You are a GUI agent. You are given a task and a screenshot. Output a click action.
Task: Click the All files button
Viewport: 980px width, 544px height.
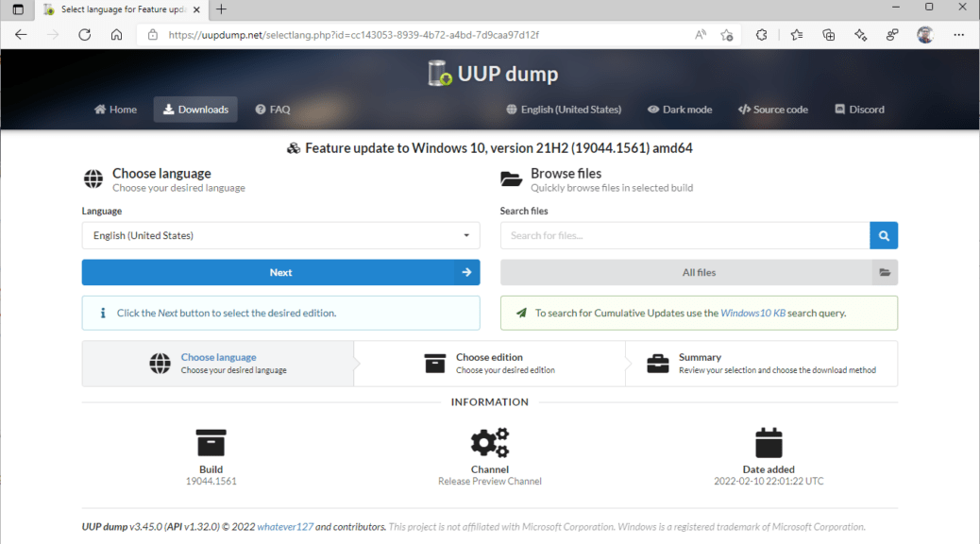699,272
